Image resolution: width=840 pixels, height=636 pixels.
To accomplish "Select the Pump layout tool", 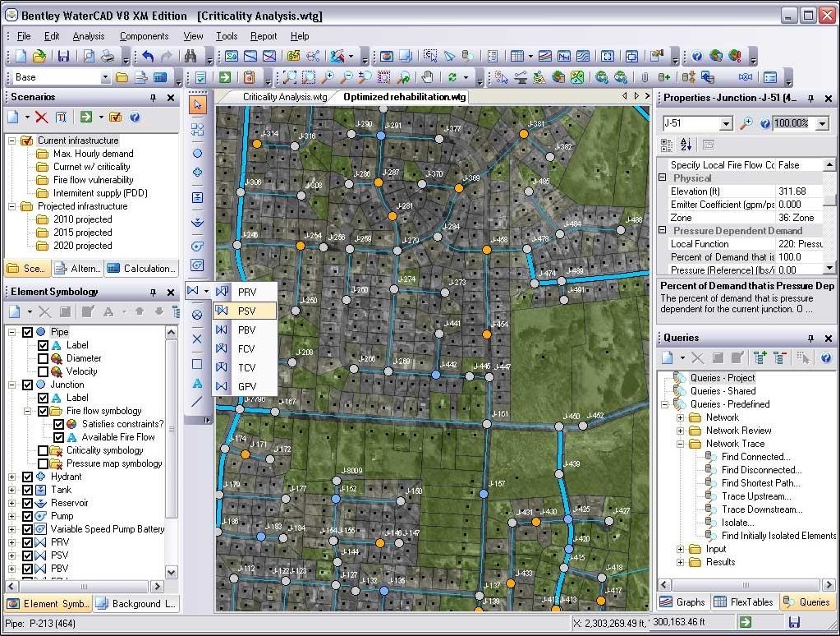I will coord(197,246).
